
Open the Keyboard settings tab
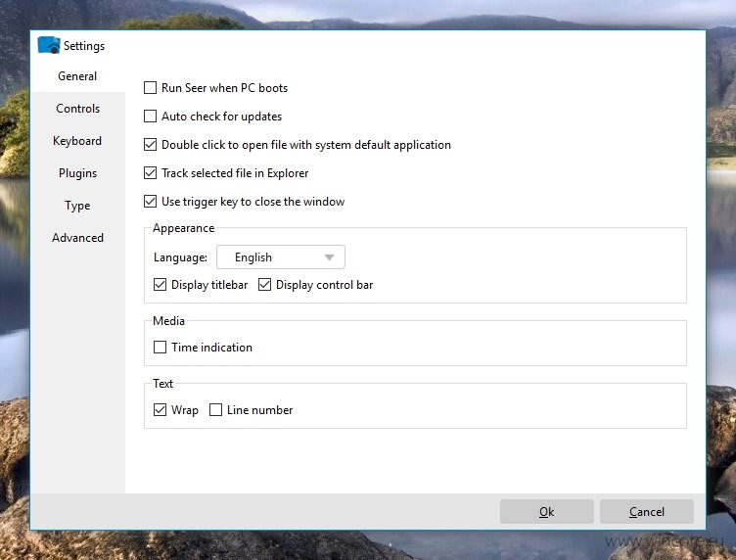click(77, 141)
